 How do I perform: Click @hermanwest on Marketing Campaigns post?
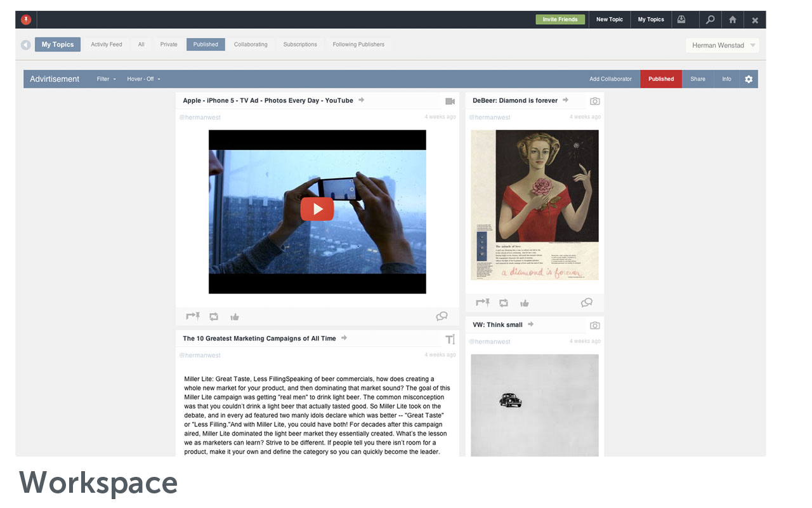point(200,356)
